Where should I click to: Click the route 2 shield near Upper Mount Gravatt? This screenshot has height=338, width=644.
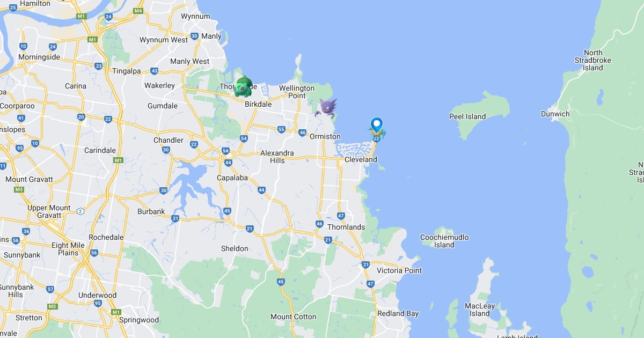[x=80, y=211]
